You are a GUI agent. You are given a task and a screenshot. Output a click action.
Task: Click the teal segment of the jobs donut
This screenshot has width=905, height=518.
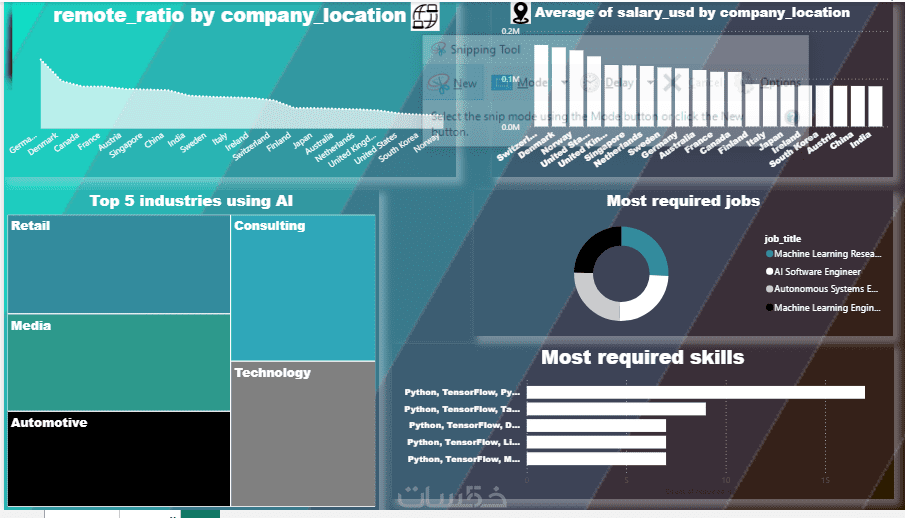649,248
